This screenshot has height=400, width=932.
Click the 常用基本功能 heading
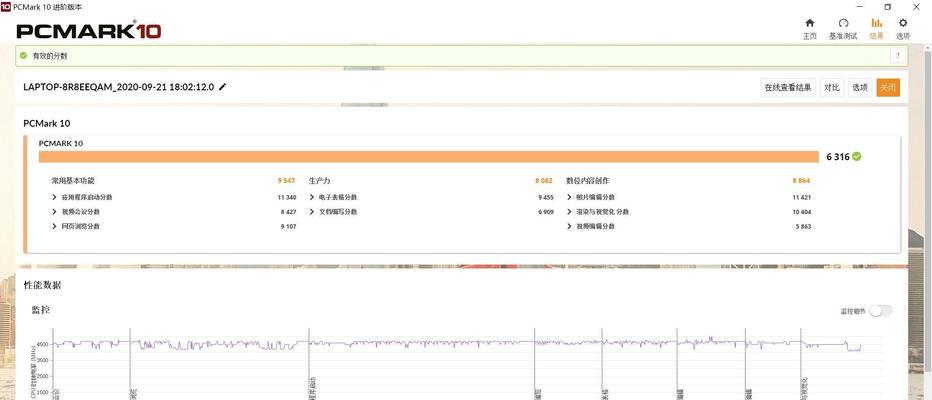click(x=73, y=181)
